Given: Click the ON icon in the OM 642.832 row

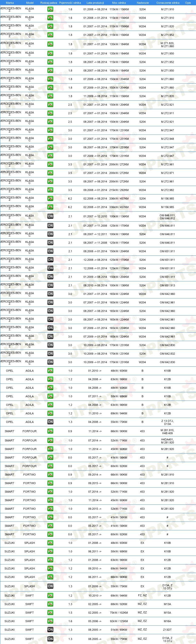Looking at the screenshot, I should pyautogui.click(x=50, y=354).
